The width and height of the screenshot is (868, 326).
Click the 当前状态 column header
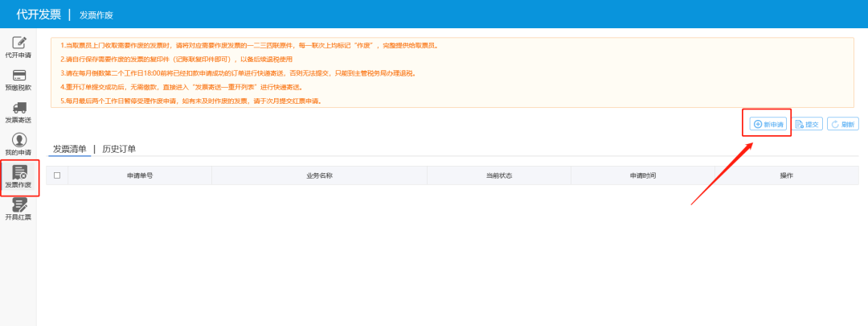[498, 175]
